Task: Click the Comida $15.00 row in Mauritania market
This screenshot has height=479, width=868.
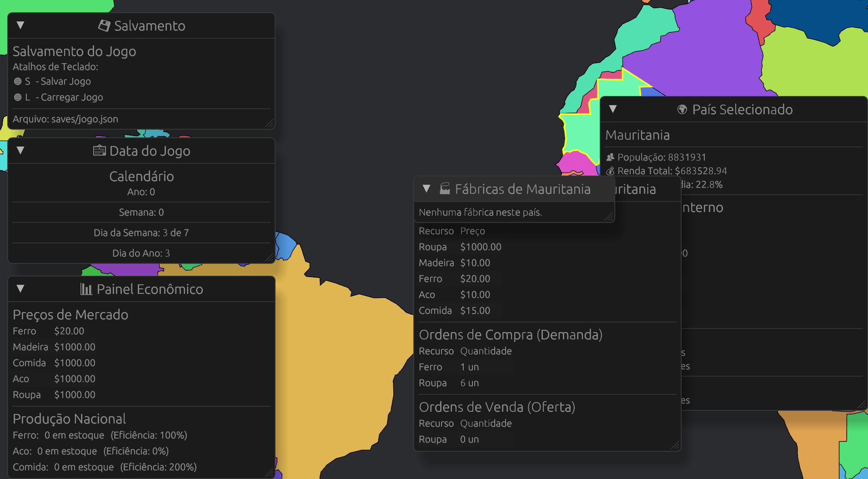Action: click(x=455, y=311)
